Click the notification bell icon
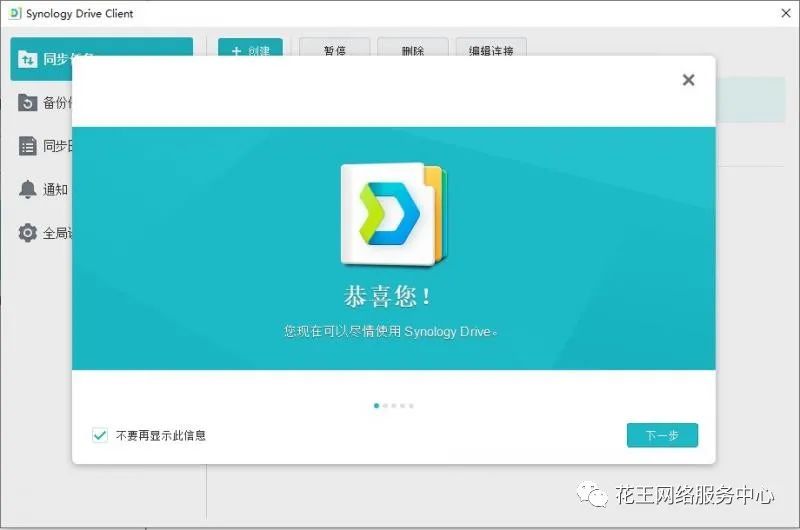 click(x=28, y=189)
